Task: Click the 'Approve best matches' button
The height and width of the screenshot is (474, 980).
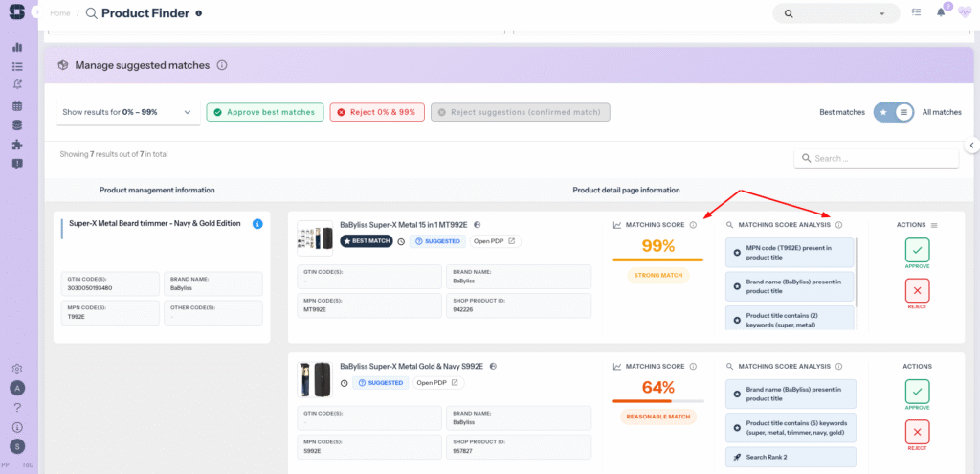Action: pos(265,112)
